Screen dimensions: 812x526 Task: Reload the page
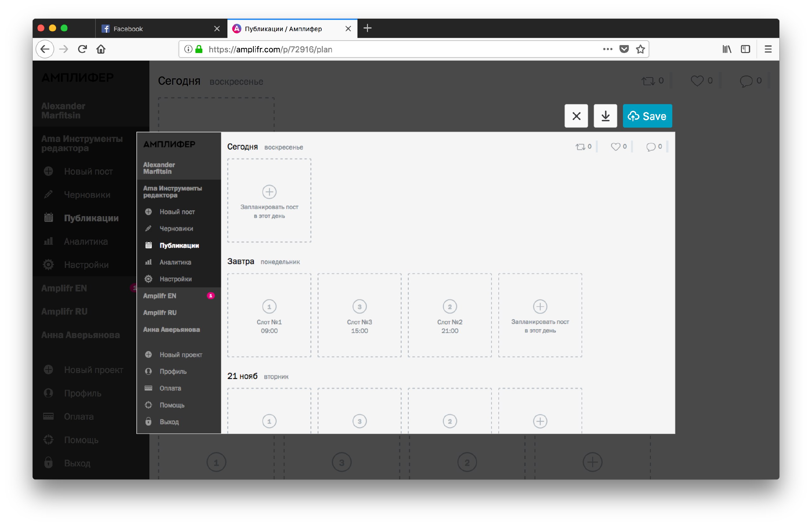82,49
